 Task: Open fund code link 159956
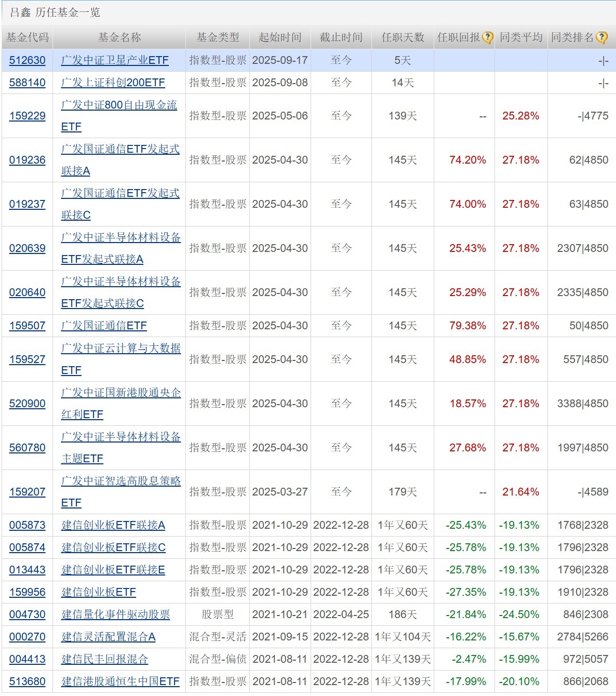(x=28, y=592)
